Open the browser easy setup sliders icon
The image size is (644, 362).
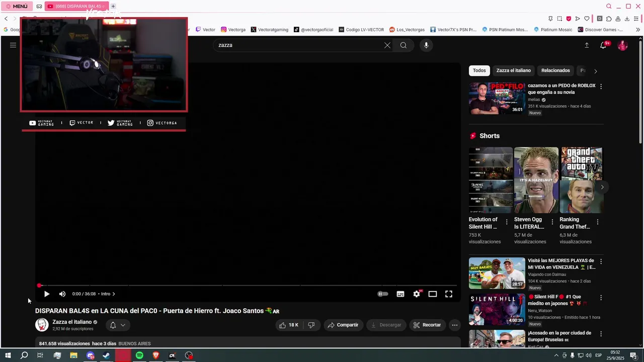tap(636, 19)
